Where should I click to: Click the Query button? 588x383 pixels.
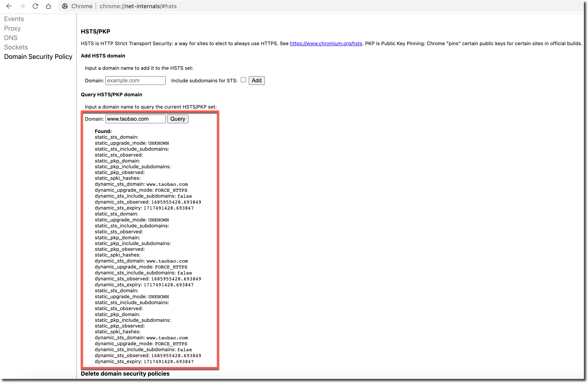click(178, 119)
